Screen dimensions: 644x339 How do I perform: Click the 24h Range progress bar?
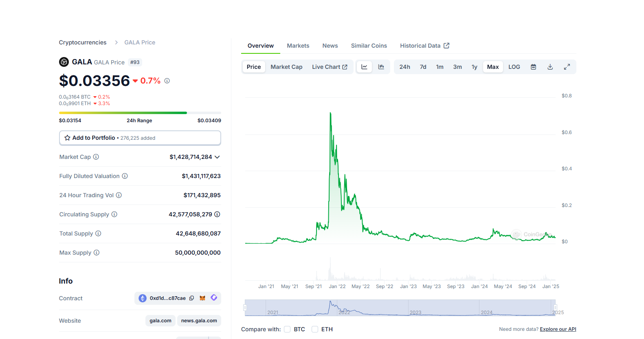(x=140, y=113)
